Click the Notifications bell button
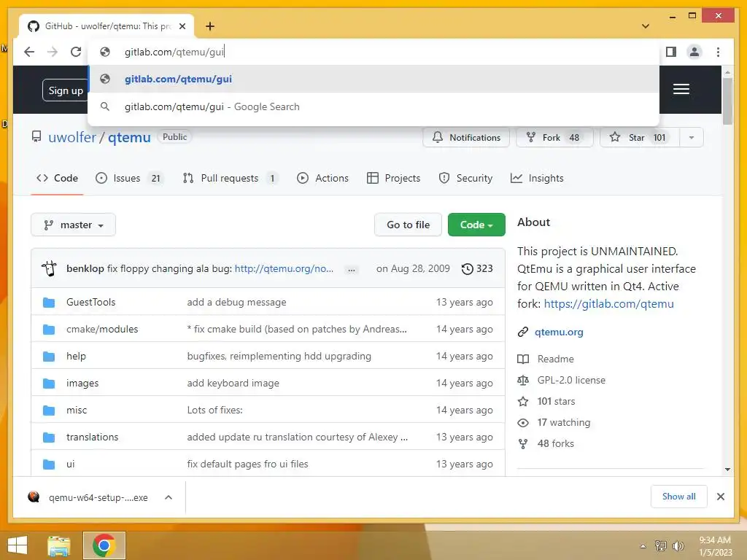Image resolution: width=747 pixels, height=560 pixels. [466, 138]
